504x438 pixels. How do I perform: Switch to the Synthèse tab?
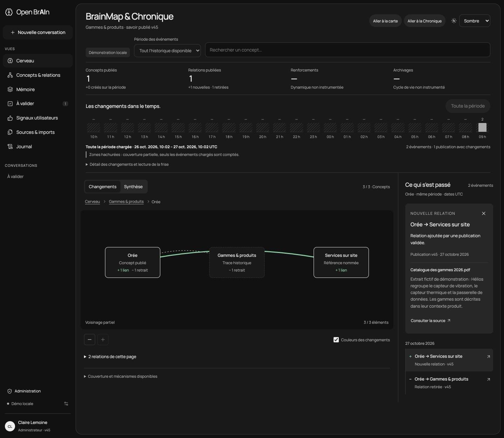(133, 187)
